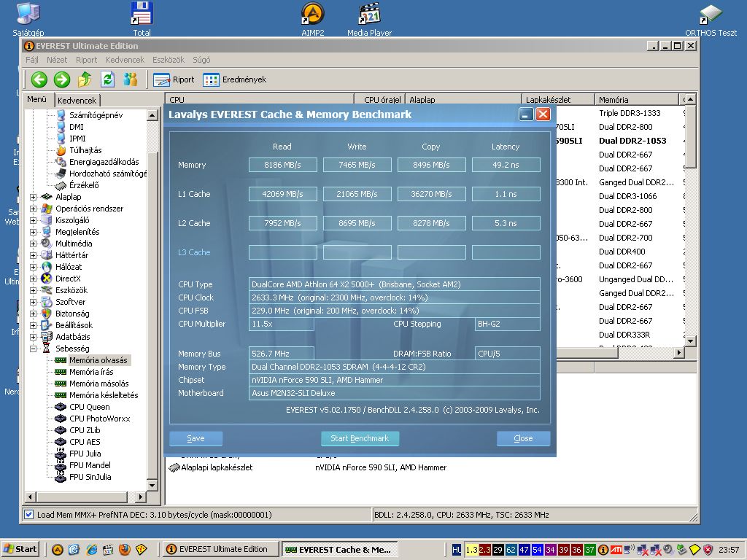Click the Refresh toolbar icon
The height and width of the screenshot is (560, 747).
coord(108,79)
